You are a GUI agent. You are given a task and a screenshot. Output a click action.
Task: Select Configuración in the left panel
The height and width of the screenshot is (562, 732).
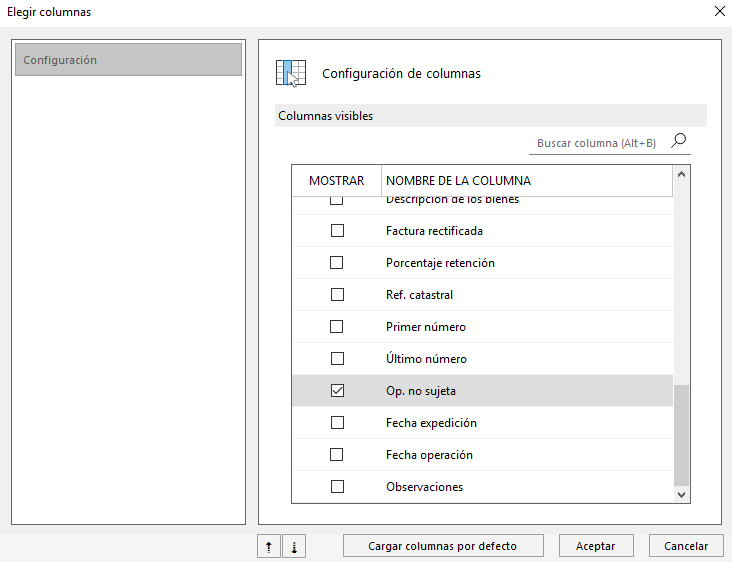128,60
